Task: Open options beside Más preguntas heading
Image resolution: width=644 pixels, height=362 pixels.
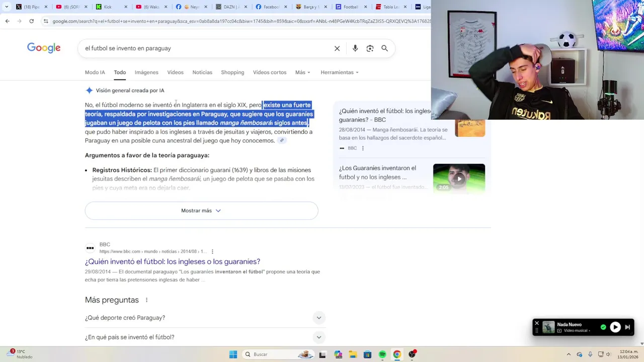Action: click(x=146, y=300)
